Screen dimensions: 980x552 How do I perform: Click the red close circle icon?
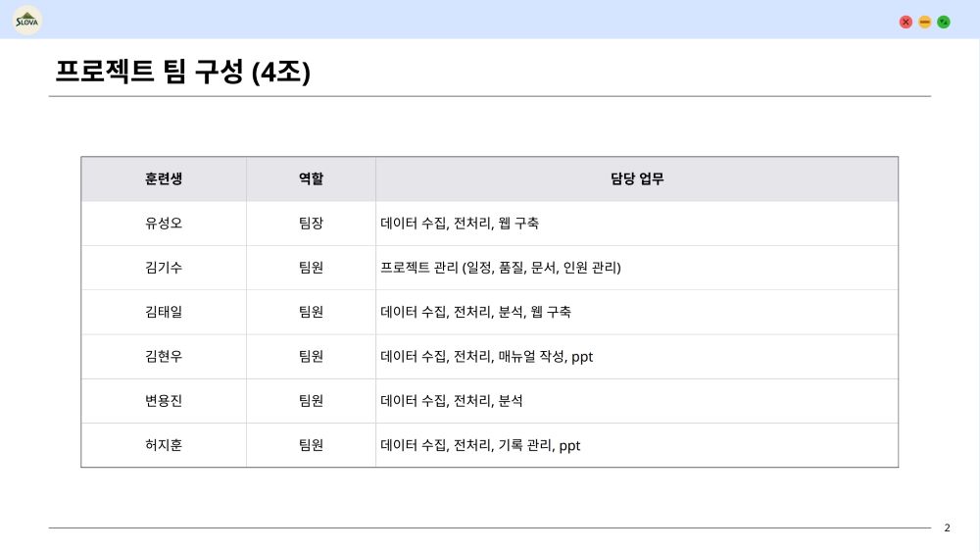click(905, 22)
